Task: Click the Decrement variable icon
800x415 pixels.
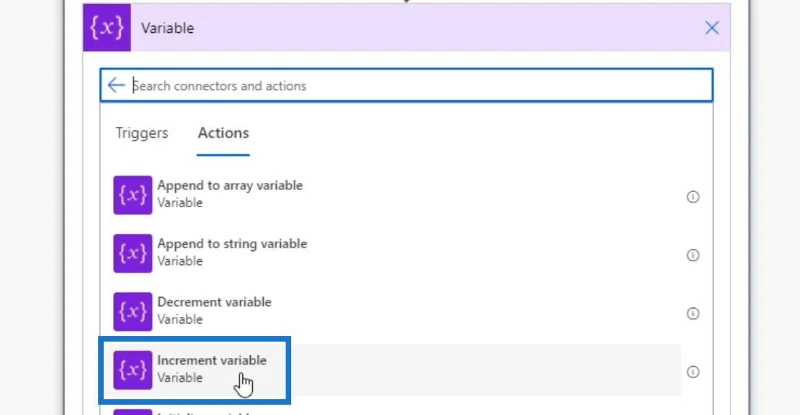Action: click(133, 311)
